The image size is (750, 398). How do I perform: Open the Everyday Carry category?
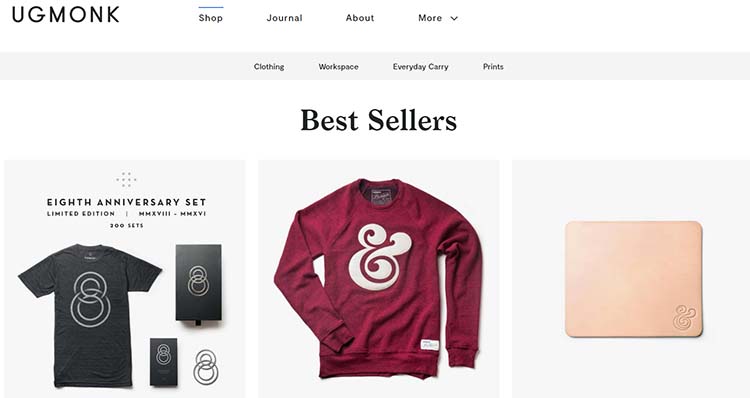[x=420, y=66]
